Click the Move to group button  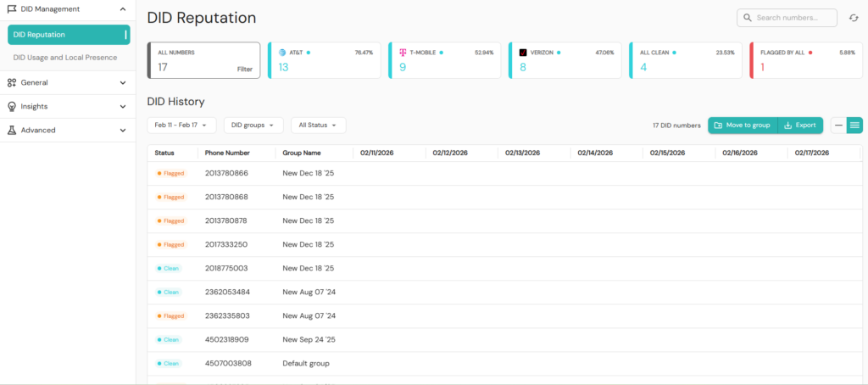(x=742, y=126)
